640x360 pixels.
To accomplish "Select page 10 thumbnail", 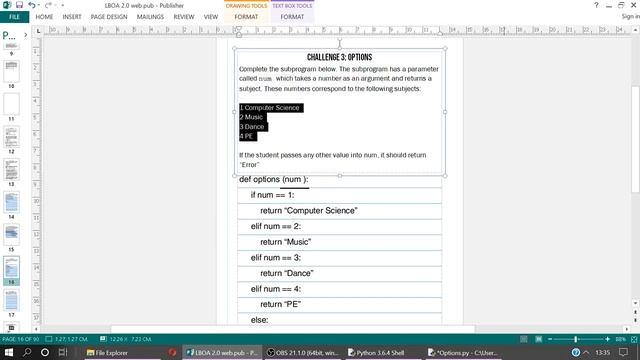I will [11, 71].
